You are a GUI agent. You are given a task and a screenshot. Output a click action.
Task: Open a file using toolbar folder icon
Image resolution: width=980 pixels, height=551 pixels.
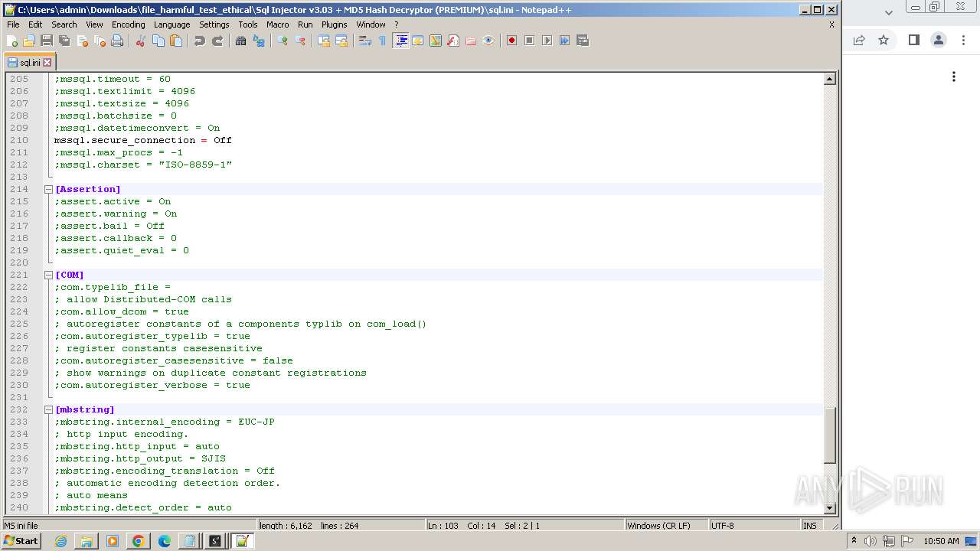click(29, 41)
